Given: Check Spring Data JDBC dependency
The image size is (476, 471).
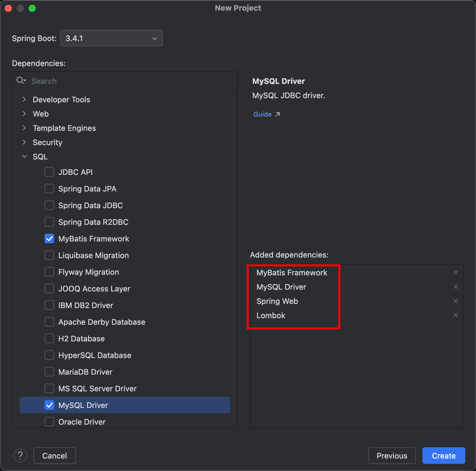Looking at the screenshot, I should point(49,205).
